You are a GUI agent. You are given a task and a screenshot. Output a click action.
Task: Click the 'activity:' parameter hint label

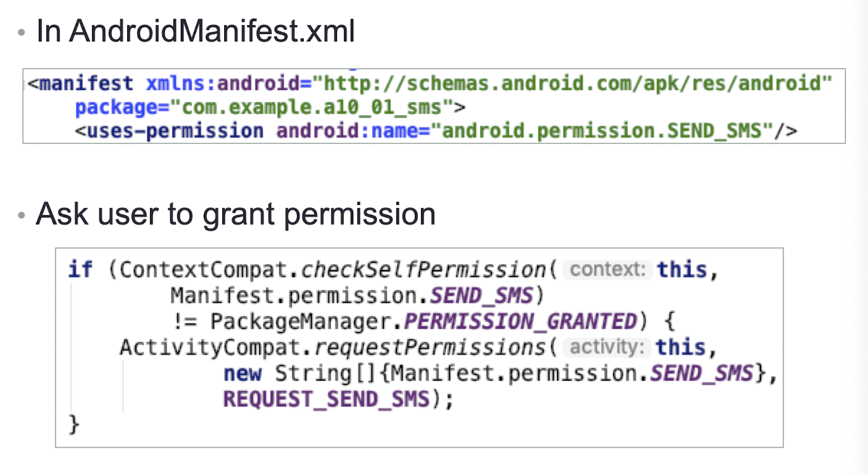pyautogui.click(x=607, y=347)
